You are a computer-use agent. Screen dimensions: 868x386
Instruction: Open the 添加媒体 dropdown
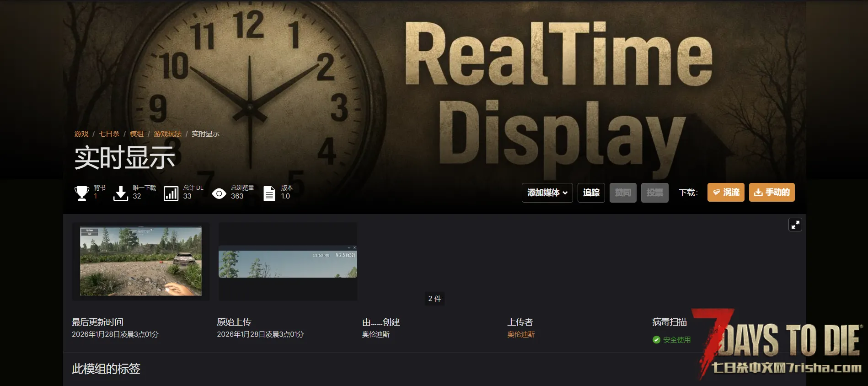pos(547,193)
